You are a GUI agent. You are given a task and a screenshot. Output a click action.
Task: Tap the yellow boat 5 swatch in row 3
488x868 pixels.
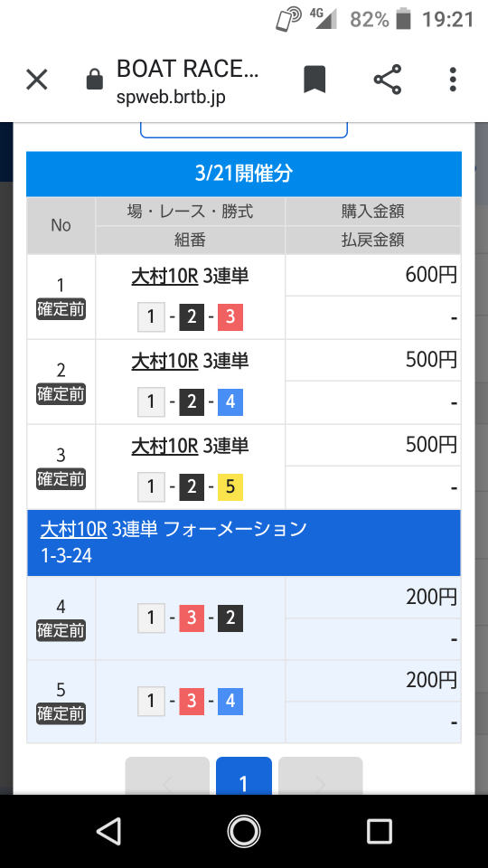click(x=230, y=487)
